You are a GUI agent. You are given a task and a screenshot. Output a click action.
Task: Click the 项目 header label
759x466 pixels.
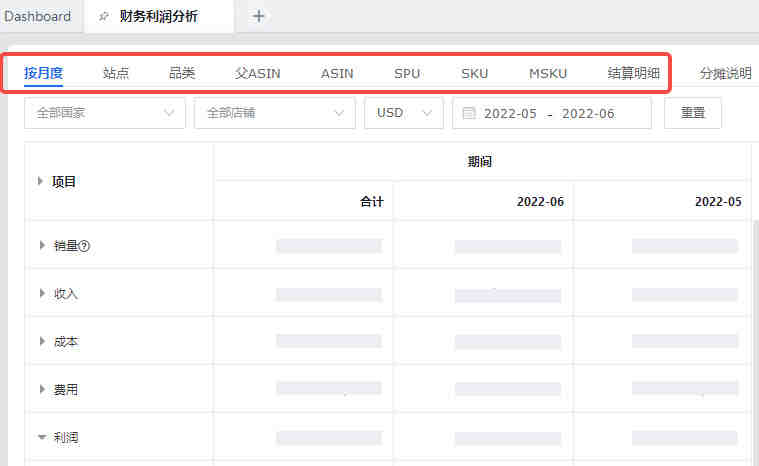tap(64, 182)
